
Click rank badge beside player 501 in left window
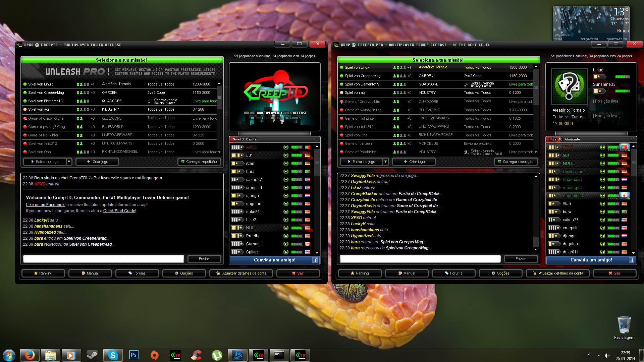pyautogui.click(x=237, y=156)
